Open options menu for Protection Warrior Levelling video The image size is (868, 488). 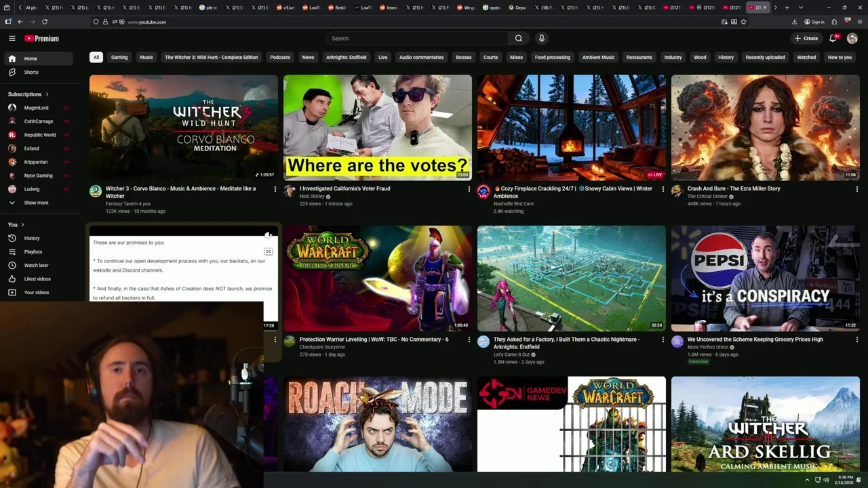tap(469, 340)
